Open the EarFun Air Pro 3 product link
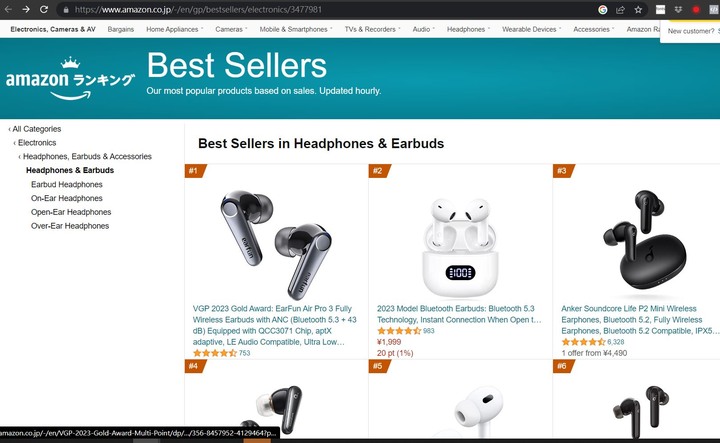 click(275, 325)
